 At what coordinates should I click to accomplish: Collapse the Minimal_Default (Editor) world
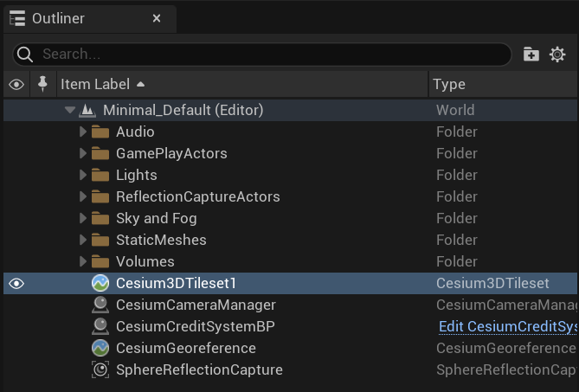click(70, 110)
